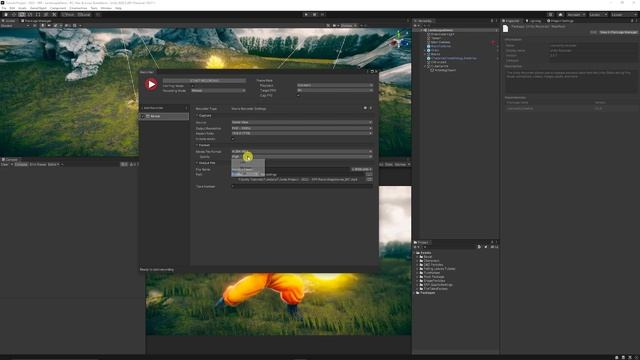Screen dimensions: 640x360
Task: Open the Recording Mode dropdown
Action: [x=218, y=91]
